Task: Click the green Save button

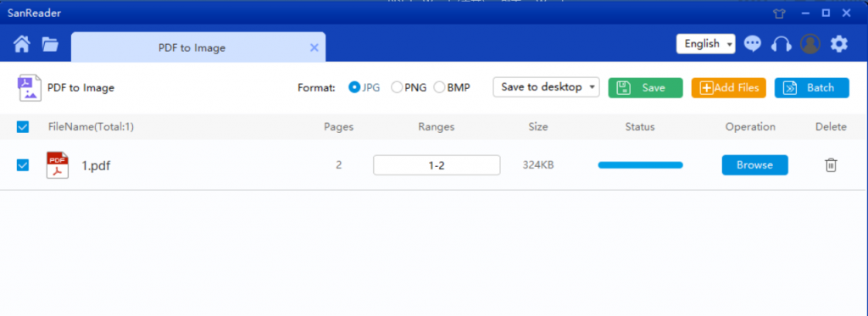Action: click(645, 87)
